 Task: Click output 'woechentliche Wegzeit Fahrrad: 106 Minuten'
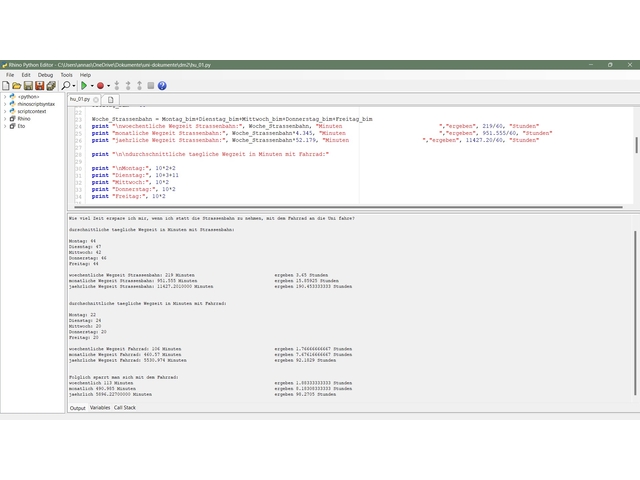(x=125, y=349)
